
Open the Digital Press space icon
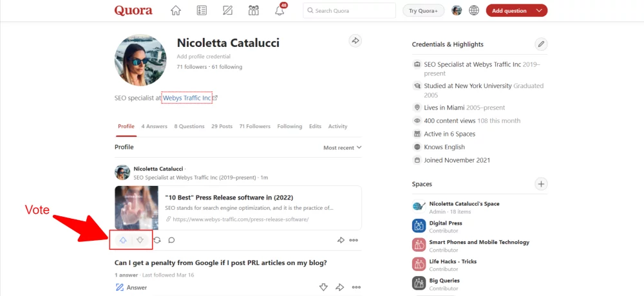[x=419, y=226]
